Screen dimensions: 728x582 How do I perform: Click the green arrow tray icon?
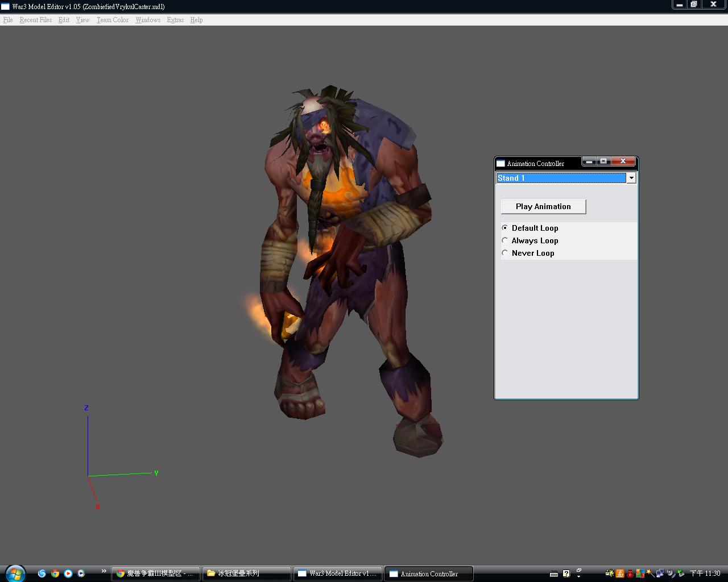click(x=681, y=573)
